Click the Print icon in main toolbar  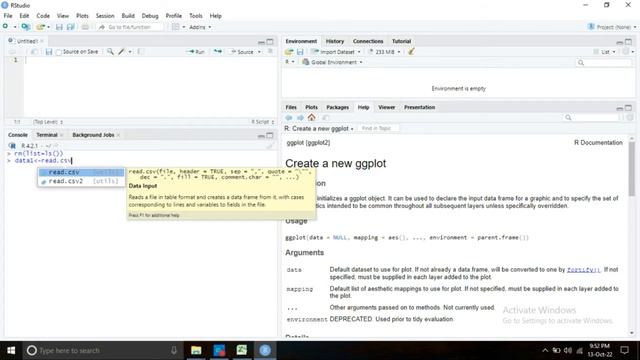coord(85,27)
